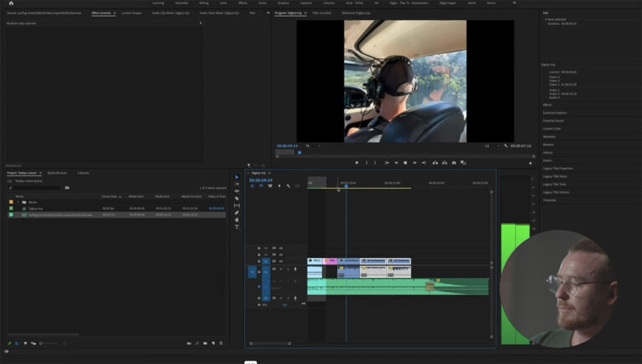
Task: Add a marker in the Program monitor
Action: 357,163
